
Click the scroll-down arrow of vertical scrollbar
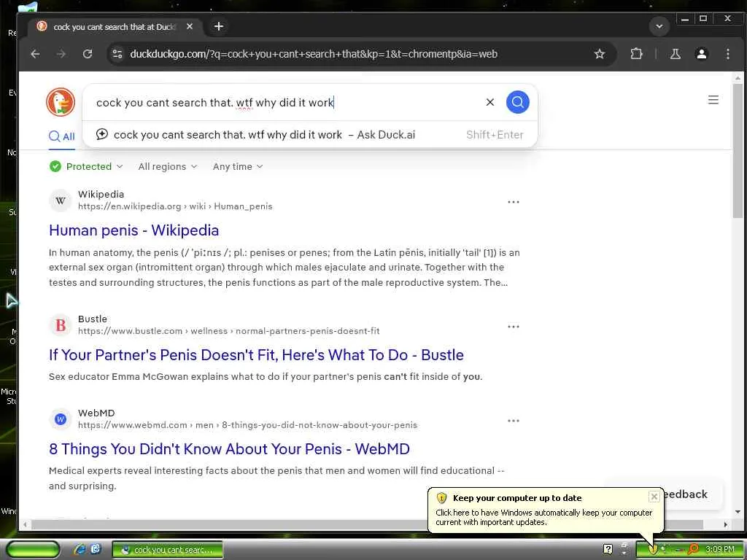[x=738, y=513]
